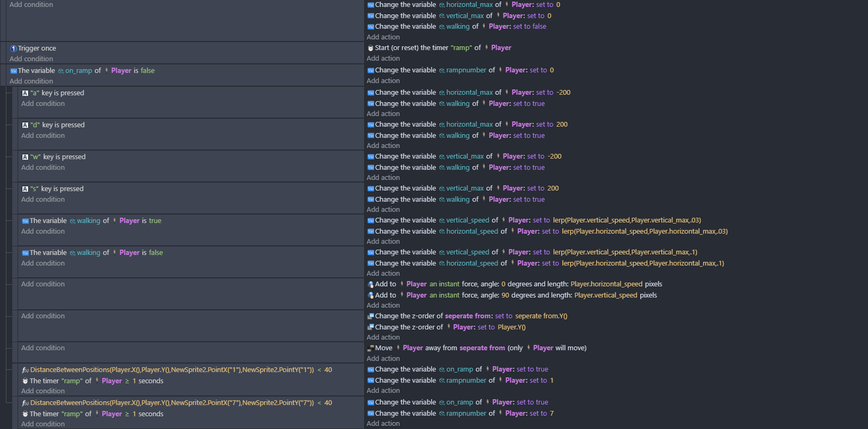
Task: Click "Add condition" under "d" key is pressed
Action: pyautogui.click(x=43, y=136)
